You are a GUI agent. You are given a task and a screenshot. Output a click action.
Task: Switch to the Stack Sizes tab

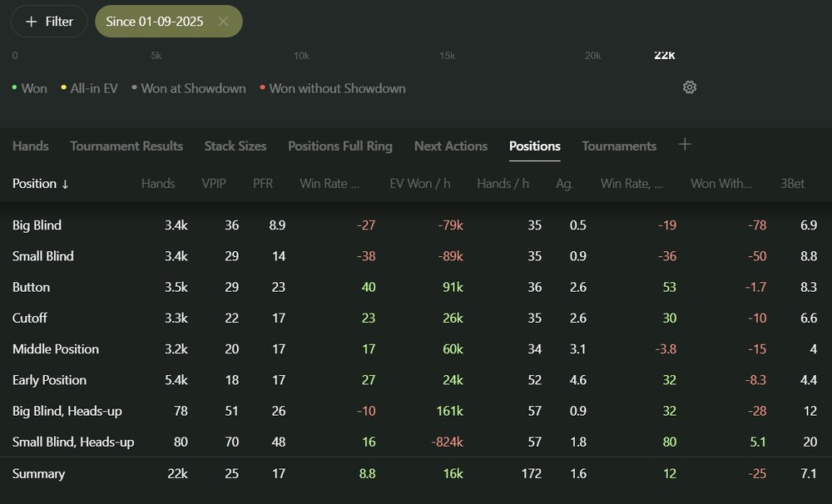pos(235,146)
